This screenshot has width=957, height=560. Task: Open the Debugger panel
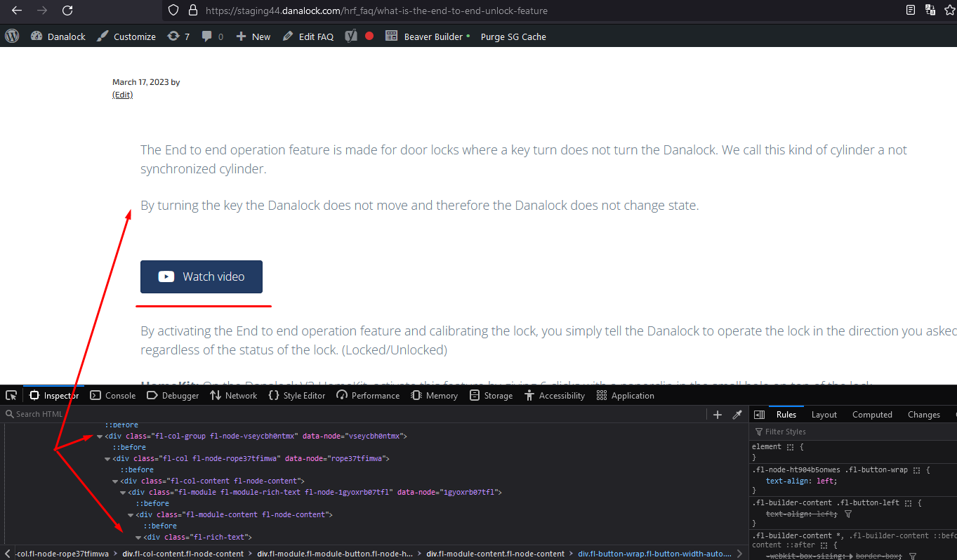point(173,395)
